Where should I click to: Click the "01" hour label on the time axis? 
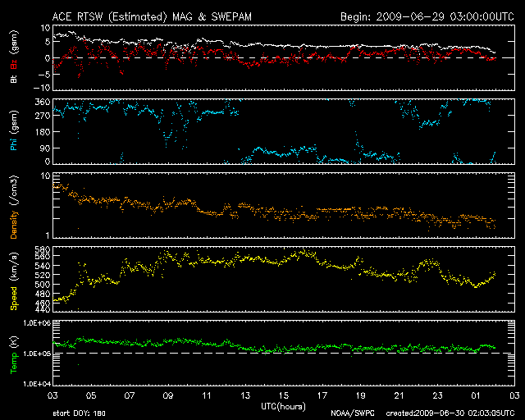tap(476, 396)
